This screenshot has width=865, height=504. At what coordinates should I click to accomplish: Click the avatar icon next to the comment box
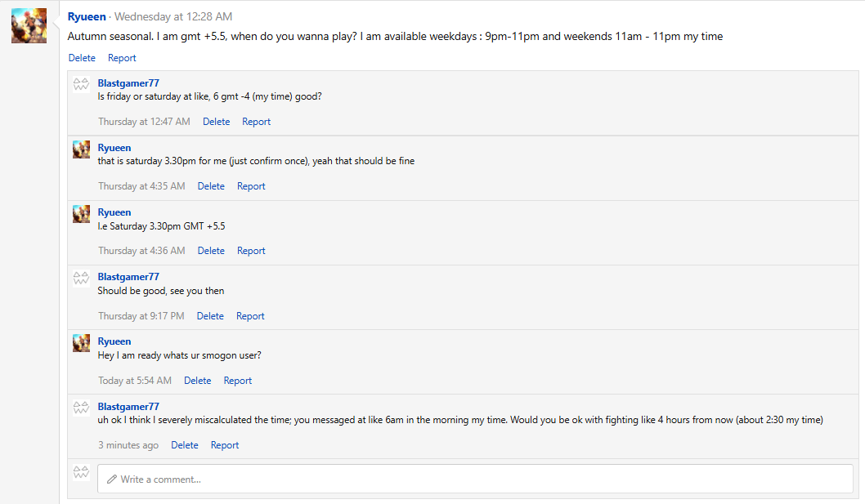pyautogui.click(x=81, y=472)
